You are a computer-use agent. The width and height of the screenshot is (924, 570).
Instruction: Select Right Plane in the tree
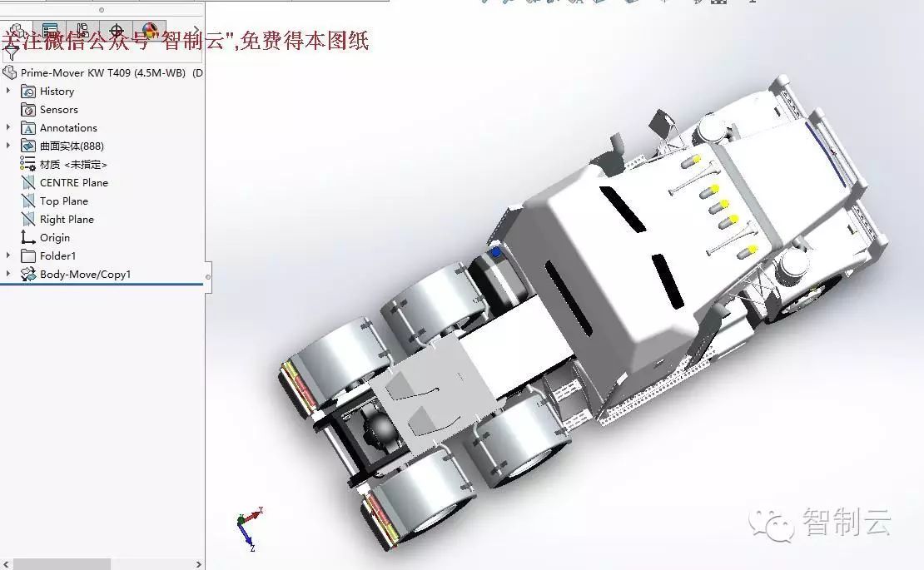point(67,219)
